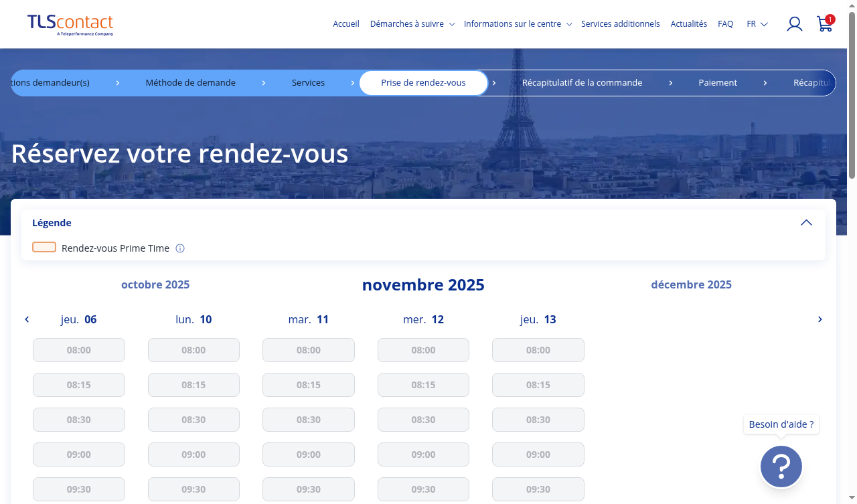The width and height of the screenshot is (857, 504).
Task: Click the jeu. 06 date header
Action: [79, 319]
